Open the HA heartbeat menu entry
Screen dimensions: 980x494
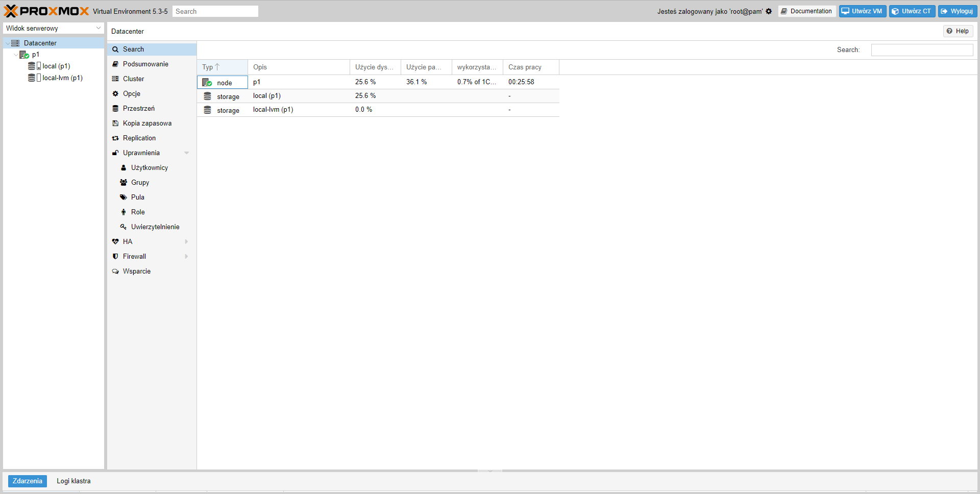coord(127,242)
